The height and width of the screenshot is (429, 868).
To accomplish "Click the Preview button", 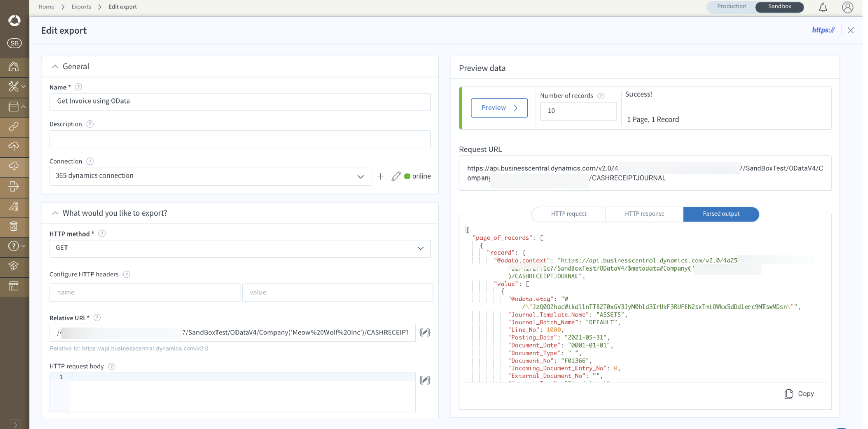I will click(499, 108).
